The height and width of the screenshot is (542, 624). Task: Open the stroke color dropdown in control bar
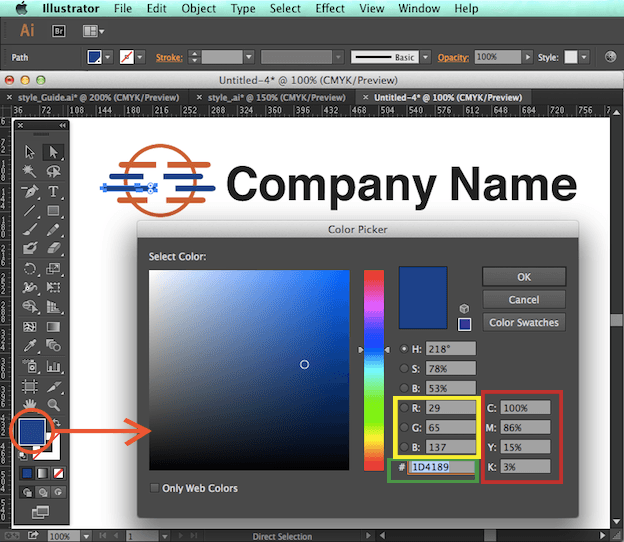click(x=140, y=57)
